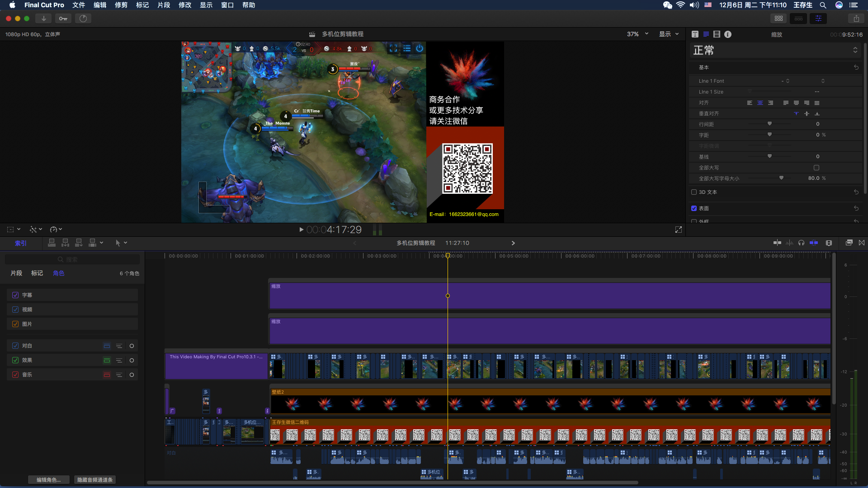Open the import media arrow button
Image resolution: width=868 pixels, height=488 pixels.
(x=43, y=19)
